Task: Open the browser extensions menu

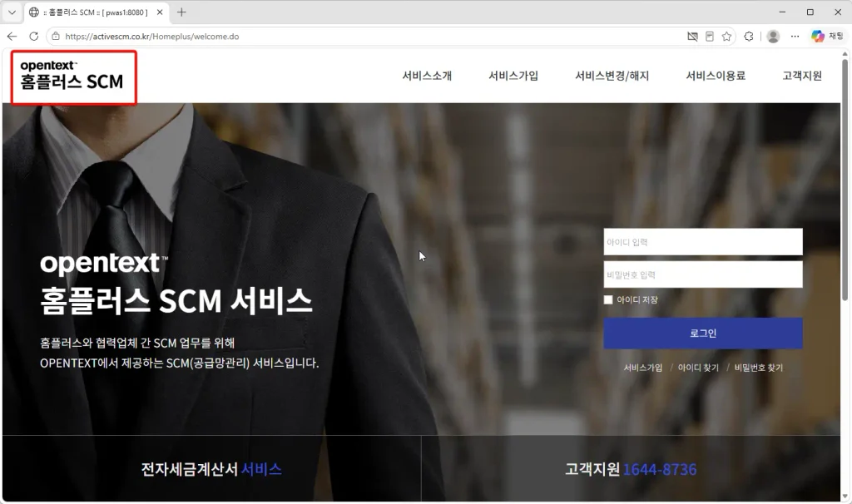Action: pyautogui.click(x=749, y=37)
